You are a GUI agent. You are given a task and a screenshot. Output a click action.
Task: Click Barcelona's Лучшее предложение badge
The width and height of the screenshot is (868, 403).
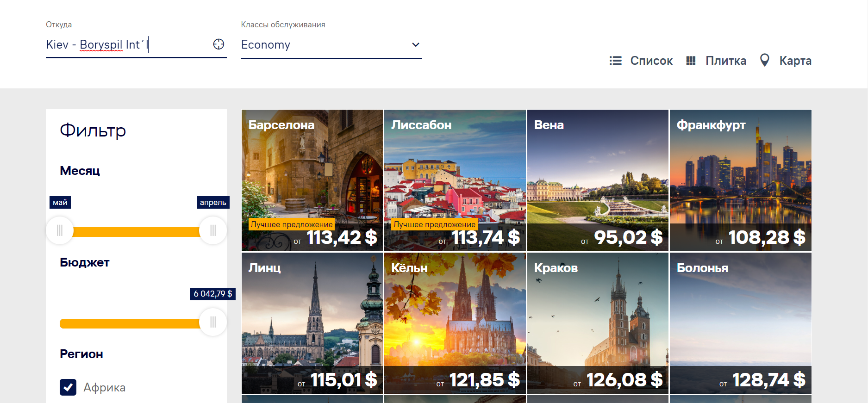click(x=292, y=224)
